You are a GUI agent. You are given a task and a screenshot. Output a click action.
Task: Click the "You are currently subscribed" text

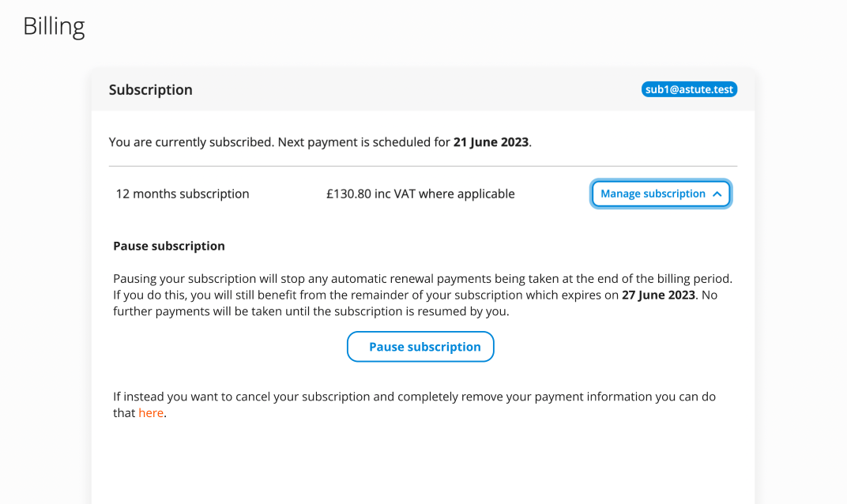(x=191, y=143)
